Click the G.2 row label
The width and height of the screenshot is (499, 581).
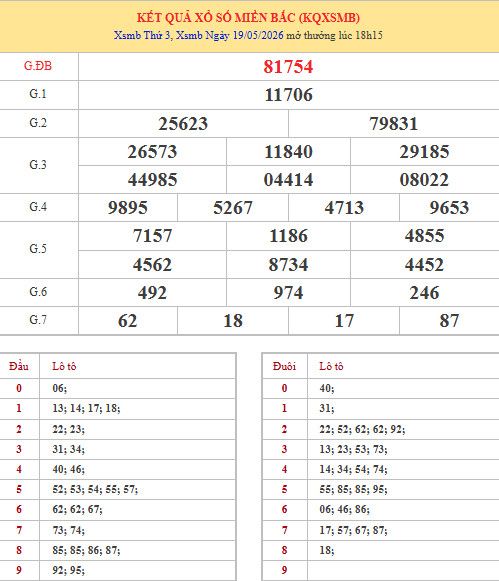pos(38,123)
